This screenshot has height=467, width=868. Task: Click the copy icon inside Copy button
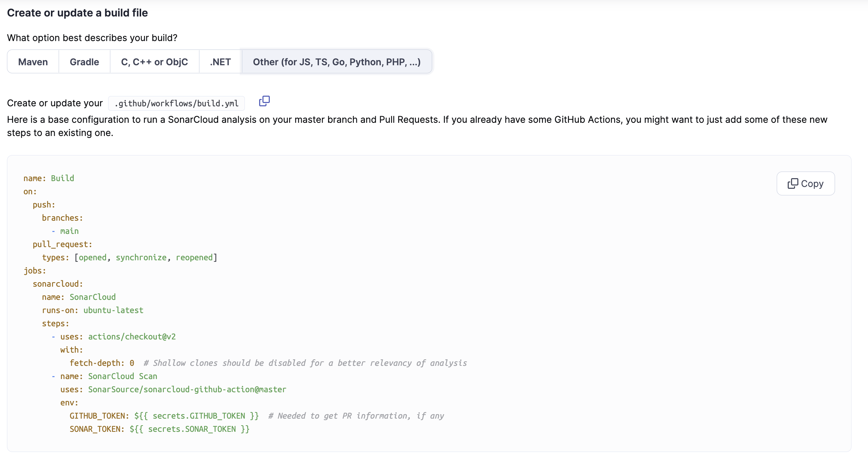792,183
